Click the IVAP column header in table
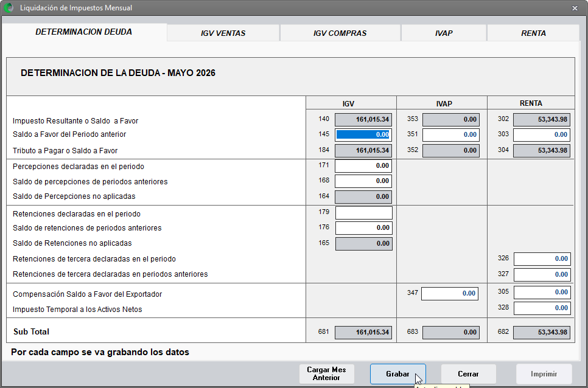Image resolution: width=588 pixels, height=388 pixels. (x=444, y=104)
